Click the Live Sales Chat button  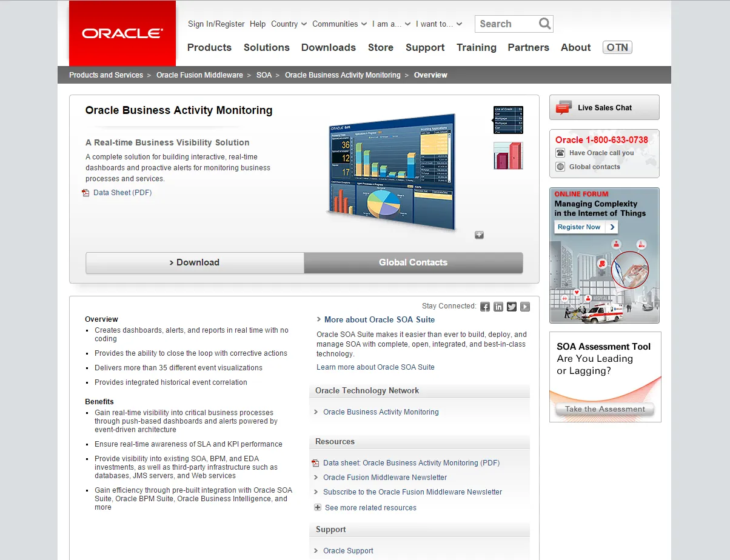(x=604, y=107)
